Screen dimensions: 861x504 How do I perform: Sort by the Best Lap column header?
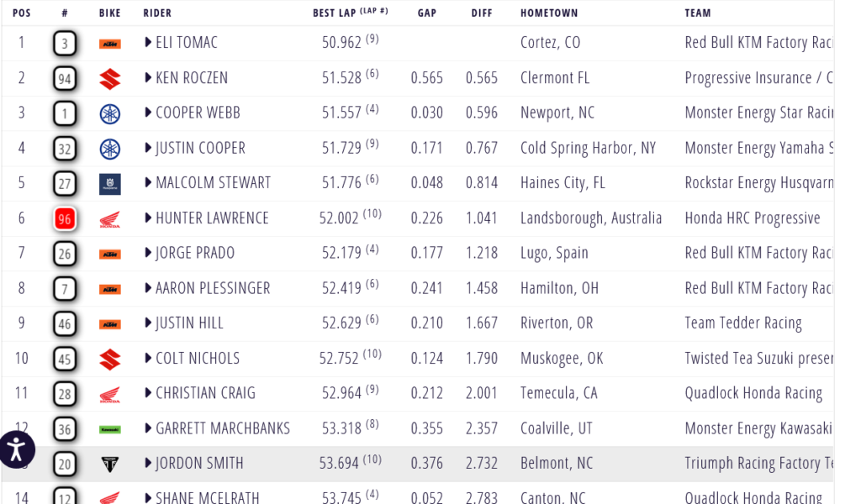coord(338,13)
